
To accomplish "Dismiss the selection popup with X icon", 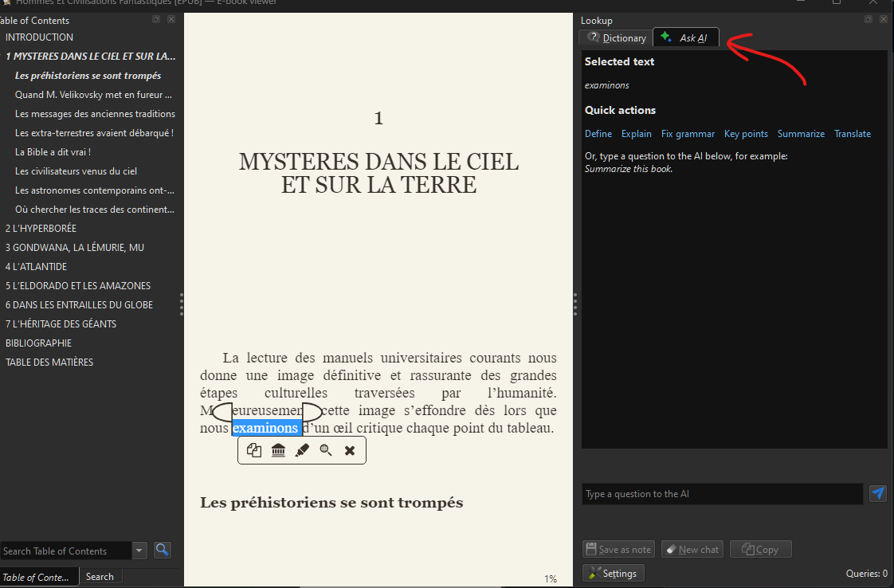I will pos(349,450).
